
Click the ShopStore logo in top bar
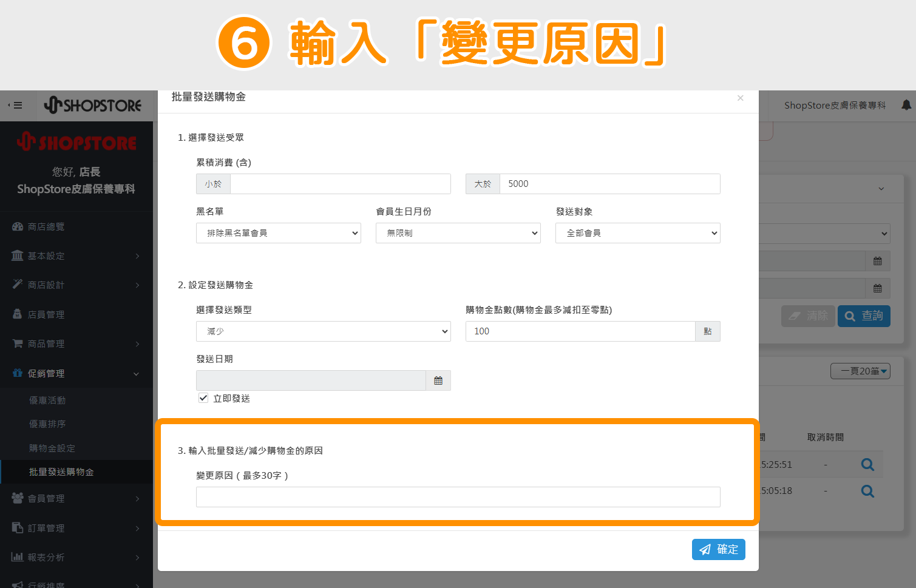[93, 106]
